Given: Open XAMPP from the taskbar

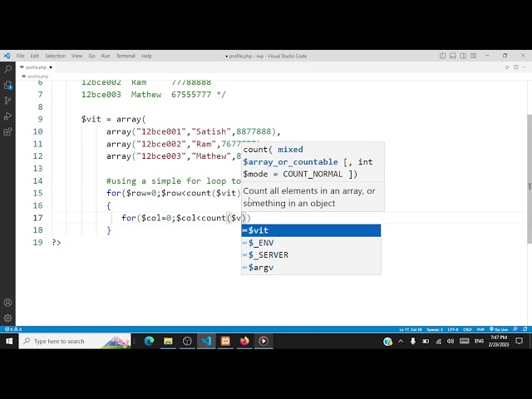Looking at the screenshot, I should tap(225, 341).
